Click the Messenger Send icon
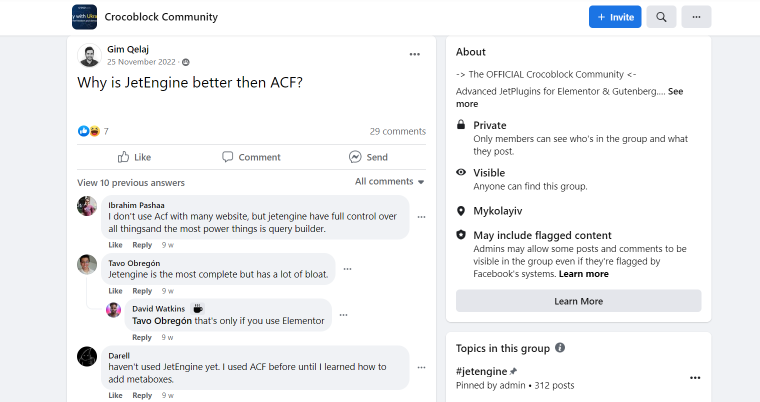 tap(355, 157)
